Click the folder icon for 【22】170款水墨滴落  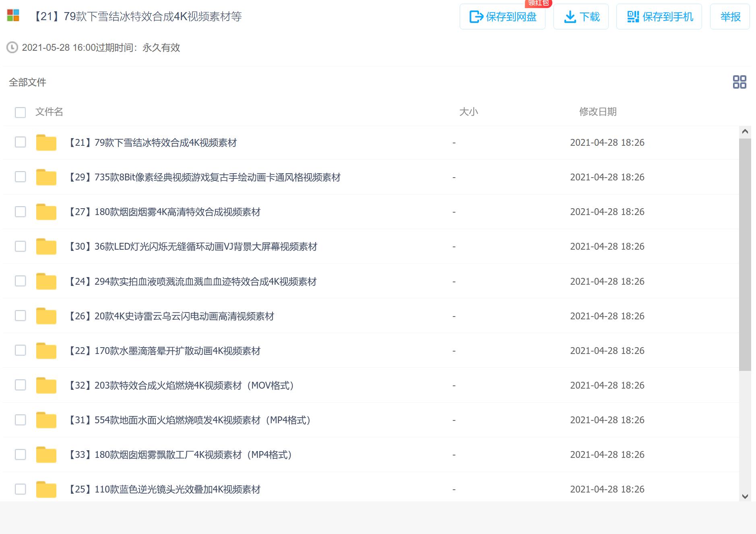click(x=46, y=350)
